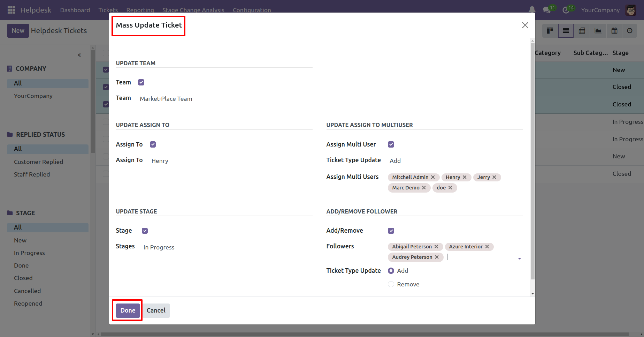Open the apps grid menu icon
The width and height of the screenshot is (644, 337).
11,10
